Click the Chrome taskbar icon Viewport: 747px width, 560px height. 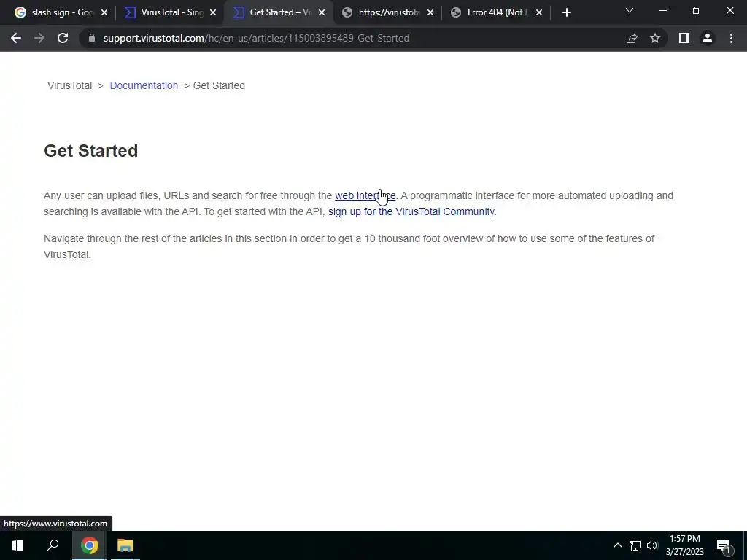point(89,545)
